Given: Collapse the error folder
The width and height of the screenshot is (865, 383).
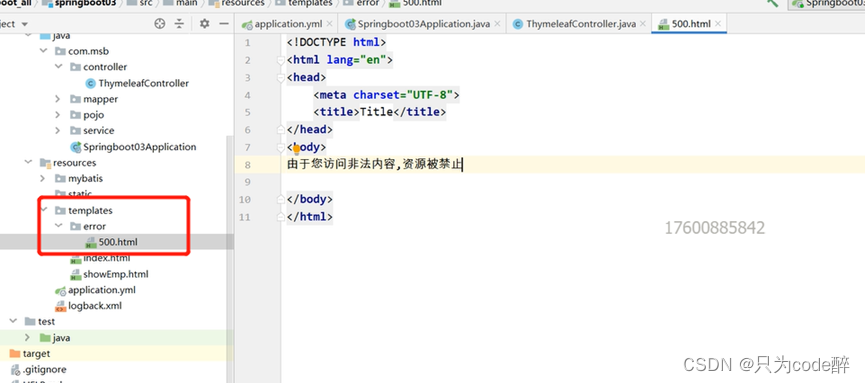Looking at the screenshot, I should (58, 226).
